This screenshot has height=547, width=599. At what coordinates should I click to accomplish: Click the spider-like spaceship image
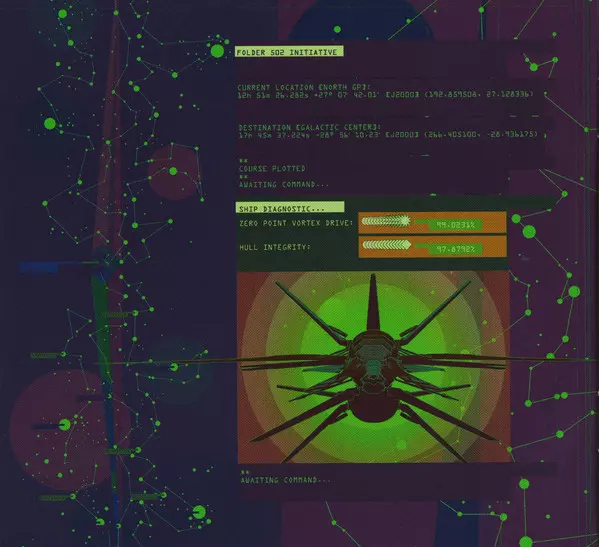374,367
